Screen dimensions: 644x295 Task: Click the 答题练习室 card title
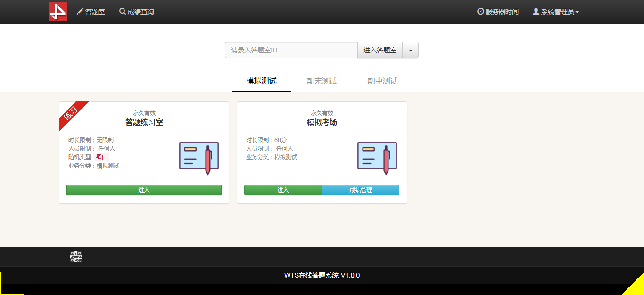[144, 123]
